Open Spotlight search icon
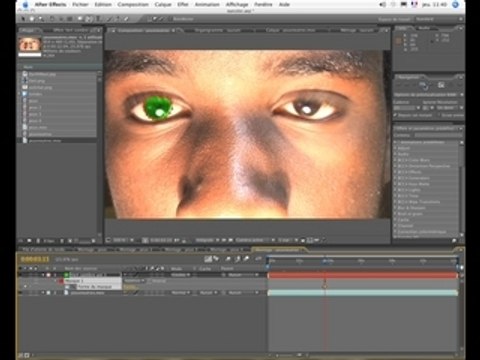480x360 pixels. pos(456,5)
